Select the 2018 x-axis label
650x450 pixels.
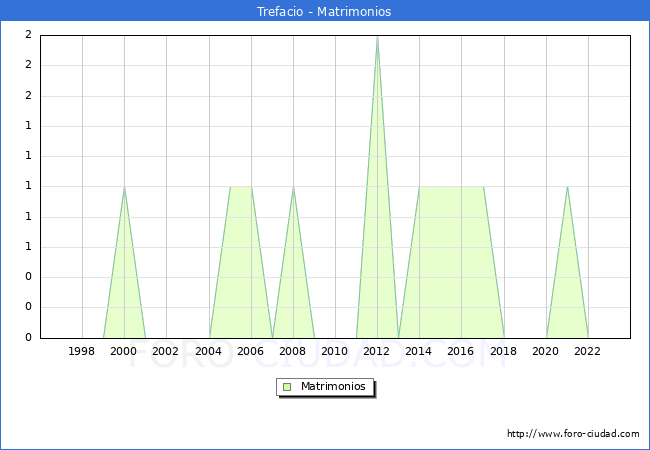pyautogui.click(x=504, y=351)
